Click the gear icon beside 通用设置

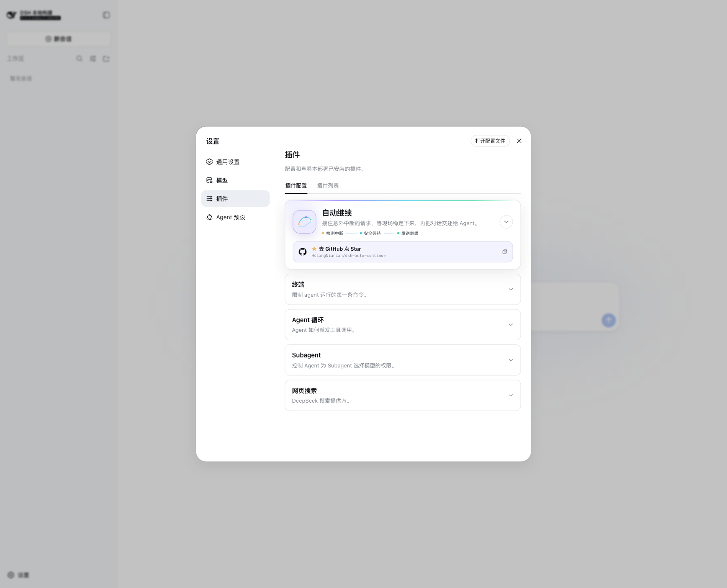[209, 162]
